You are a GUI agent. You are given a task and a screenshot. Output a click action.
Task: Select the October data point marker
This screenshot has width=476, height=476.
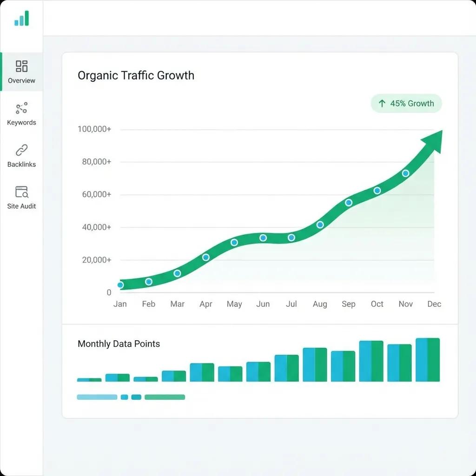click(377, 190)
